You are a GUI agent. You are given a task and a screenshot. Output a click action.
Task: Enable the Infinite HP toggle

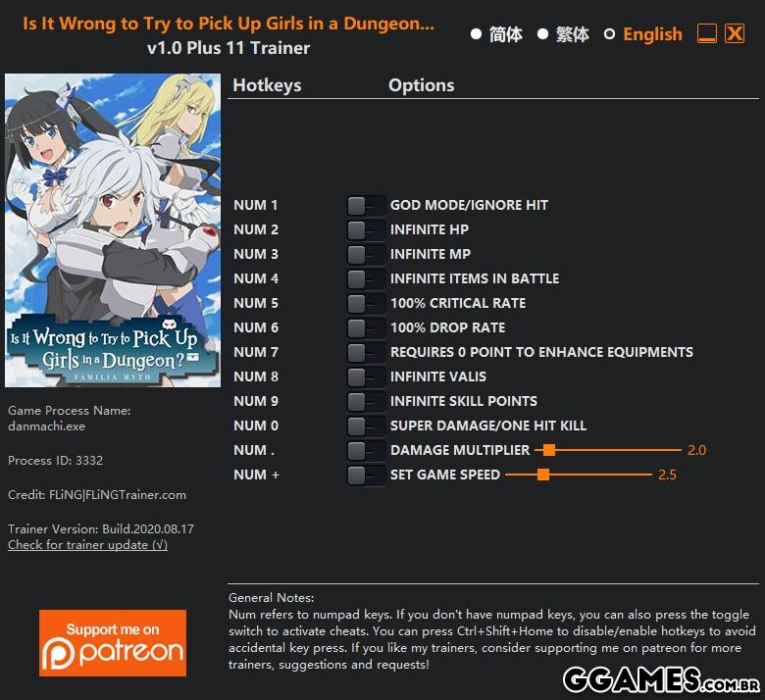(x=366, y=230)
